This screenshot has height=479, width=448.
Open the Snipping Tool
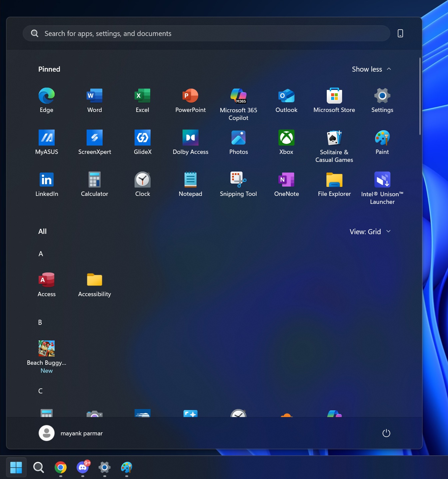(x=238, y=184)
